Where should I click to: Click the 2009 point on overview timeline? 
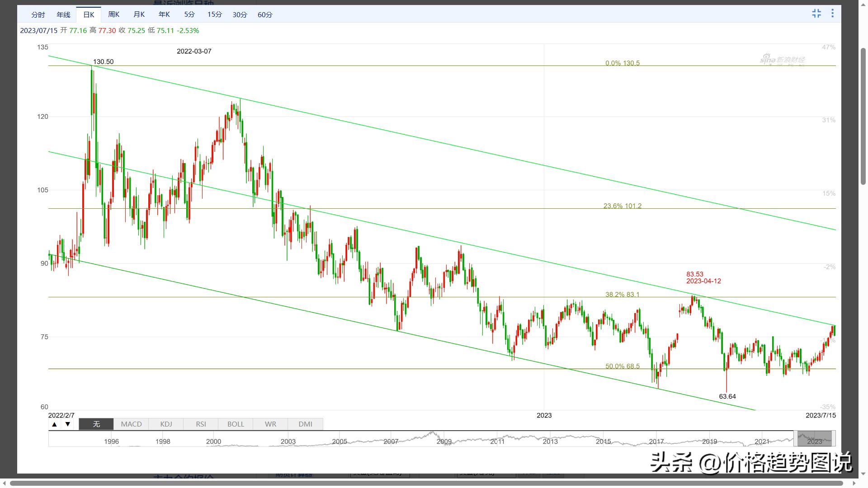point(444,441)
